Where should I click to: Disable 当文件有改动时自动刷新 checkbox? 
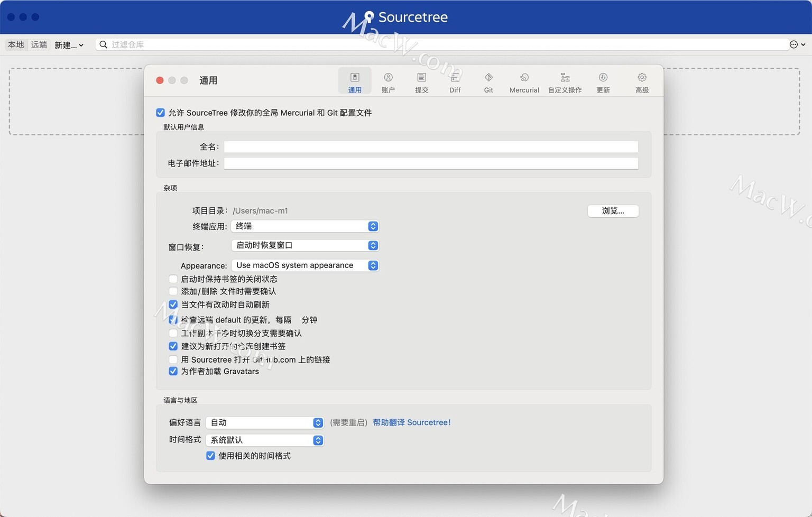pos(173,304)
